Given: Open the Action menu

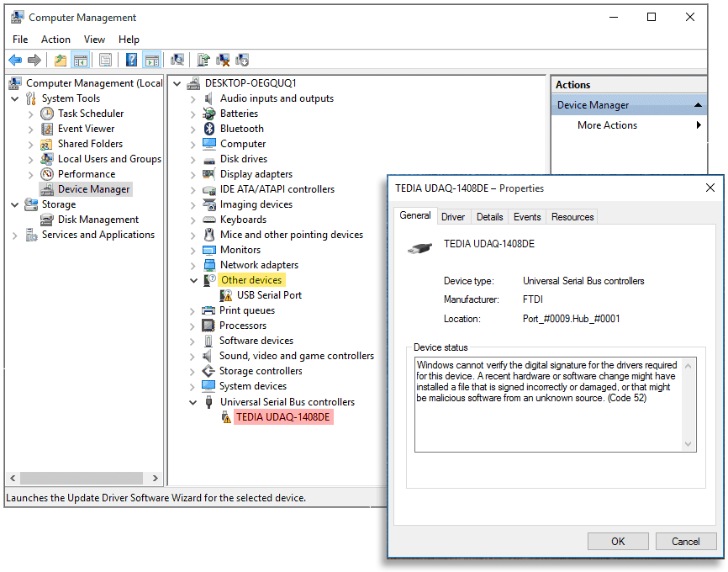Looking at the screenshot, I should 55,40.
